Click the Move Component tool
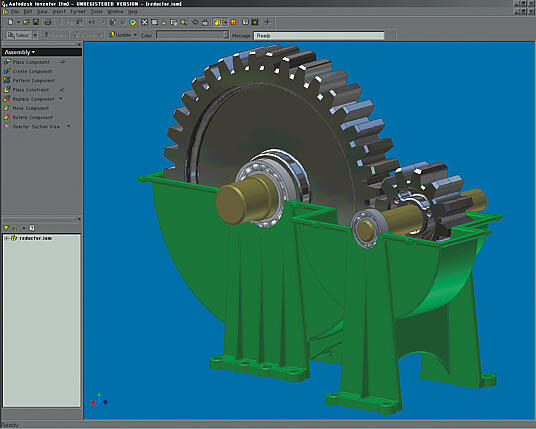The width and height of the screenshot is (536, 429). 27,108
